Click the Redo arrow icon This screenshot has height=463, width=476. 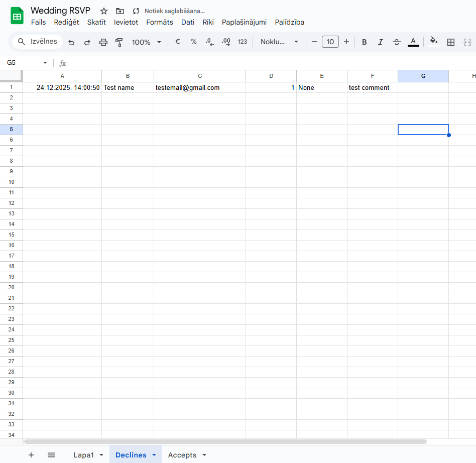point(87,42)
